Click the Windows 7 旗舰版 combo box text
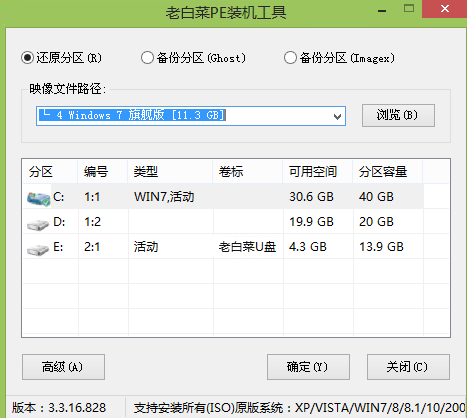The height and width of the screenshot is (418, 467). (x=132, y=115)
